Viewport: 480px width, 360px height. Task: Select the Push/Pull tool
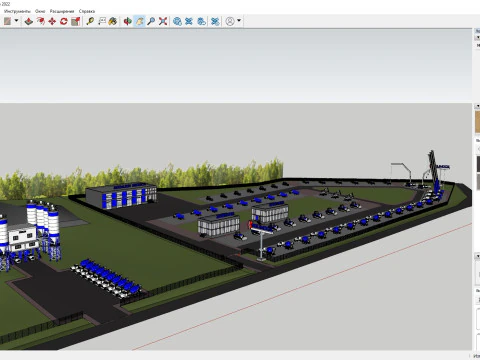pos(29,21)
